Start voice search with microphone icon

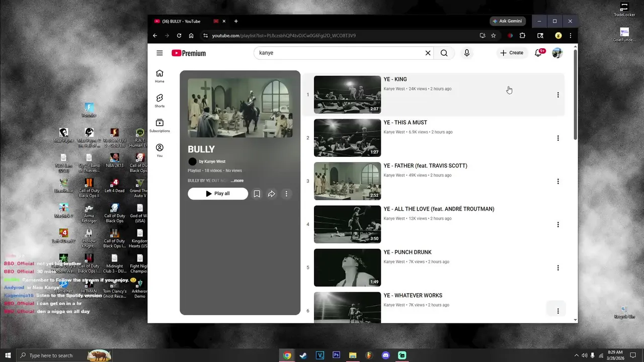point(467,53)
